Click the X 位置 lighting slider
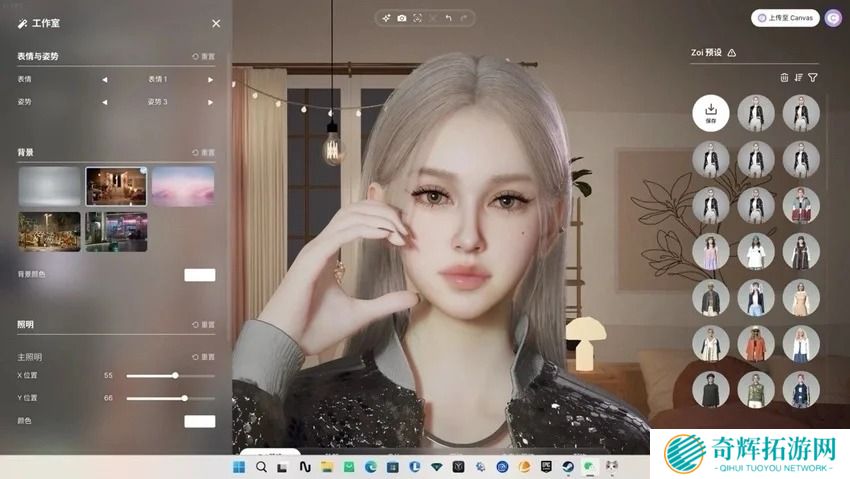 (170, 375)
